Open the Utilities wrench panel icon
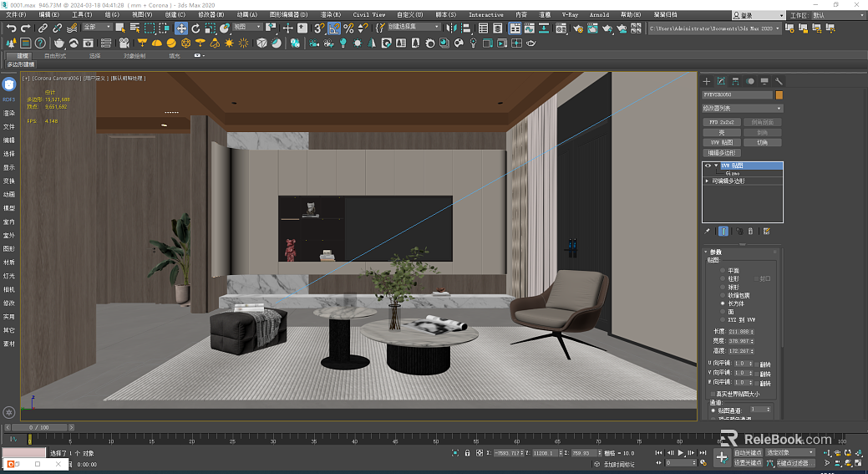868x474 pixels. [x=779, y=81]
